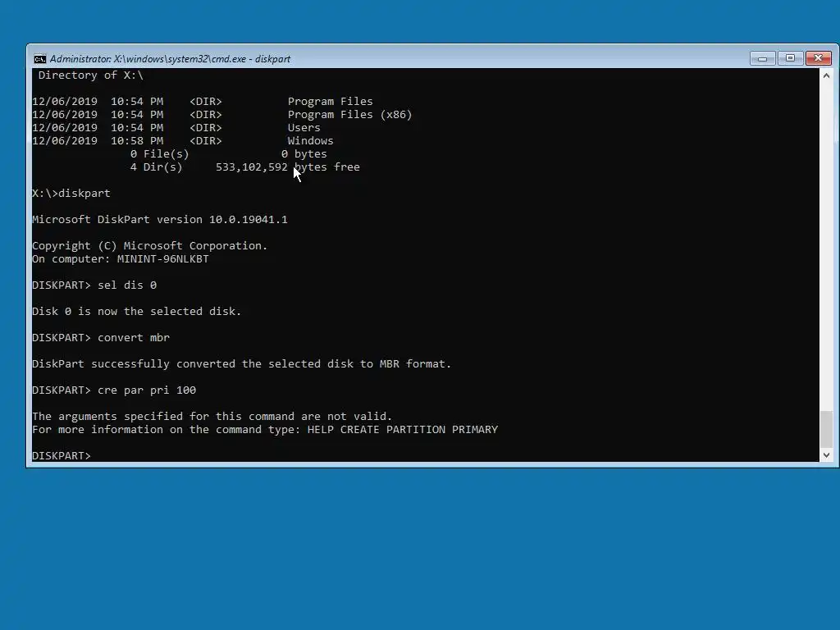This screenshot has height=630, width=840.
Task: Click 'DiskPart successfully converted' message line
Action: click(242, 363)
